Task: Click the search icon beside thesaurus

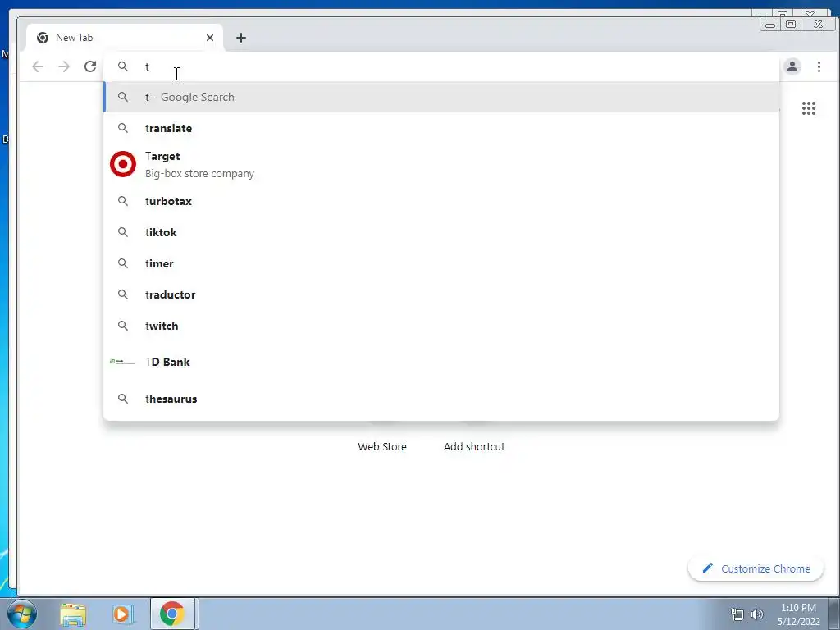Action: pos(123,399)
